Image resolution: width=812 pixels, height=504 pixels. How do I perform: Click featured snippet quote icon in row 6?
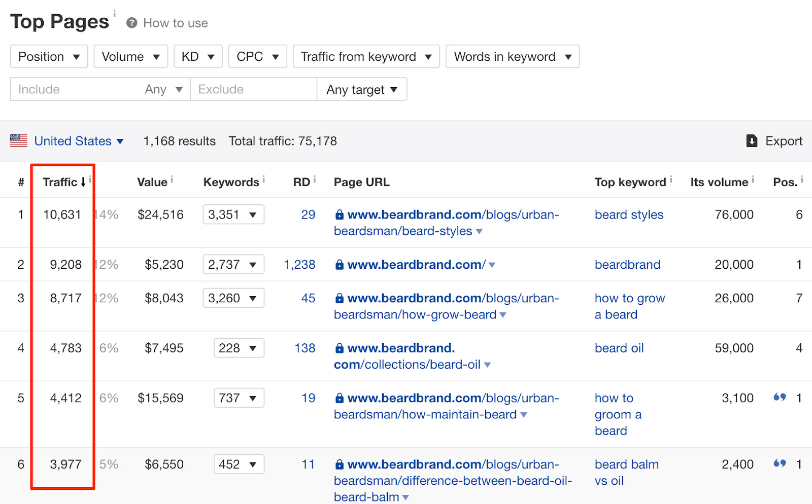tap(780, 463)
